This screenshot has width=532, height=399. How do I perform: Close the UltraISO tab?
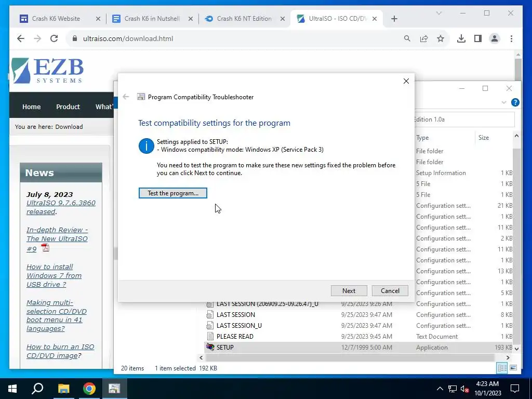375,19
